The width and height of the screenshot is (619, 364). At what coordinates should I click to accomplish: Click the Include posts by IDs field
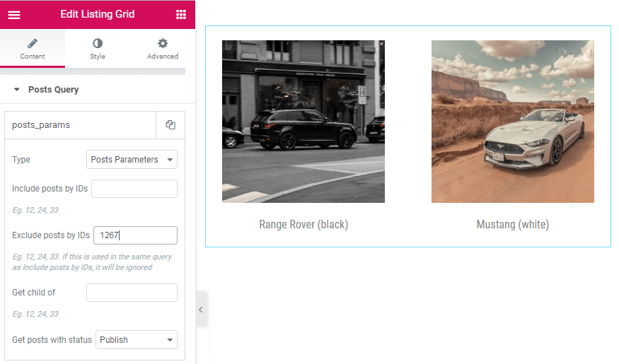134,189
